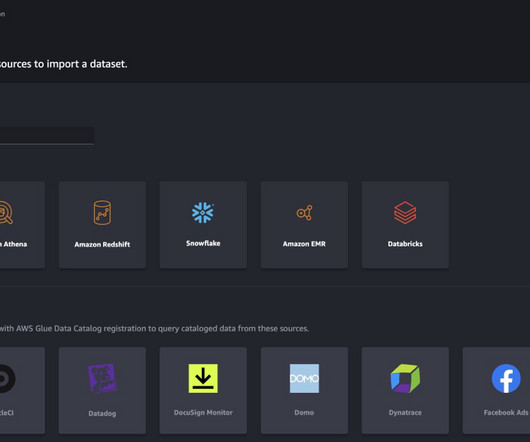Focus the data source search field
This screenshot has height=442, width=530.
pos(47,136)
